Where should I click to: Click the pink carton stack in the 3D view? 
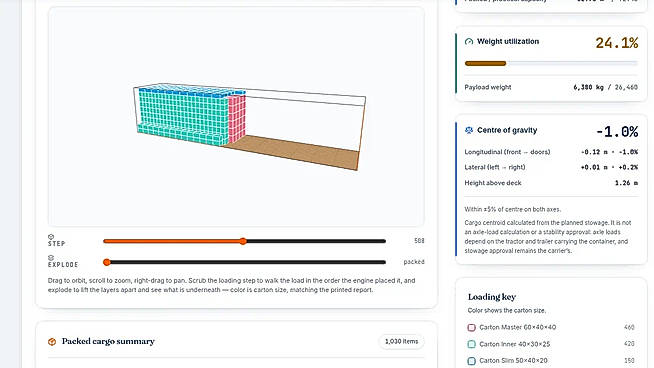click(236, 119)
